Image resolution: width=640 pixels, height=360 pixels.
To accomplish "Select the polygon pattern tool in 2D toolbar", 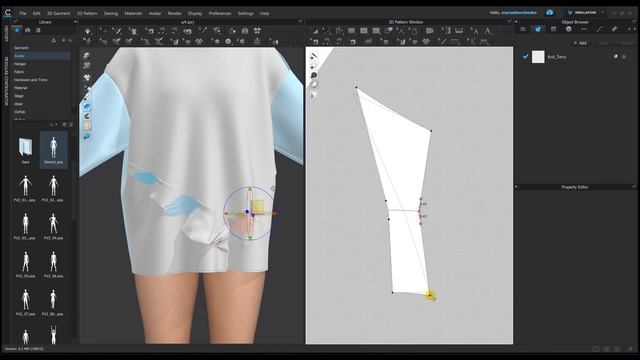I will point(351,31).
